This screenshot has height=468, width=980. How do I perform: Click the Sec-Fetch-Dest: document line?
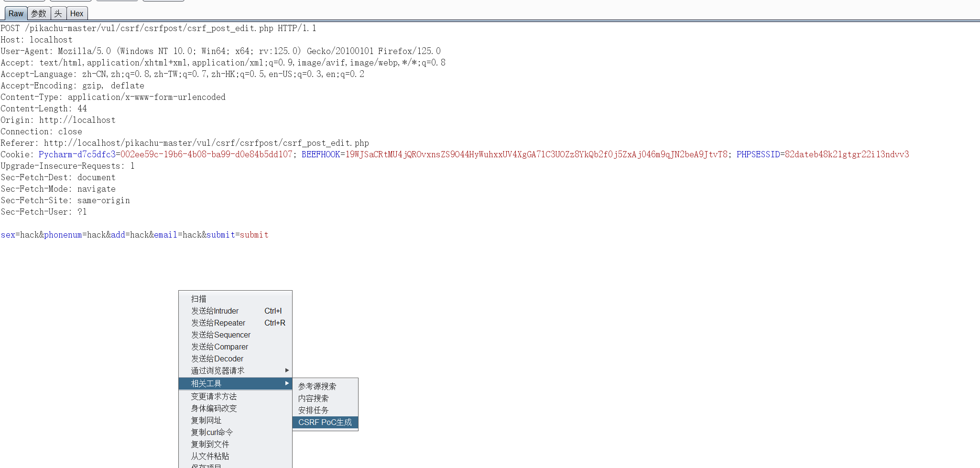click(58, 177)
